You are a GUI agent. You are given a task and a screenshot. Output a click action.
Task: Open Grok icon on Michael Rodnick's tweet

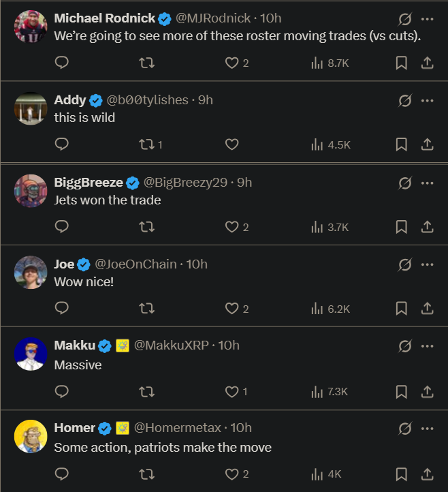[405, 18]
